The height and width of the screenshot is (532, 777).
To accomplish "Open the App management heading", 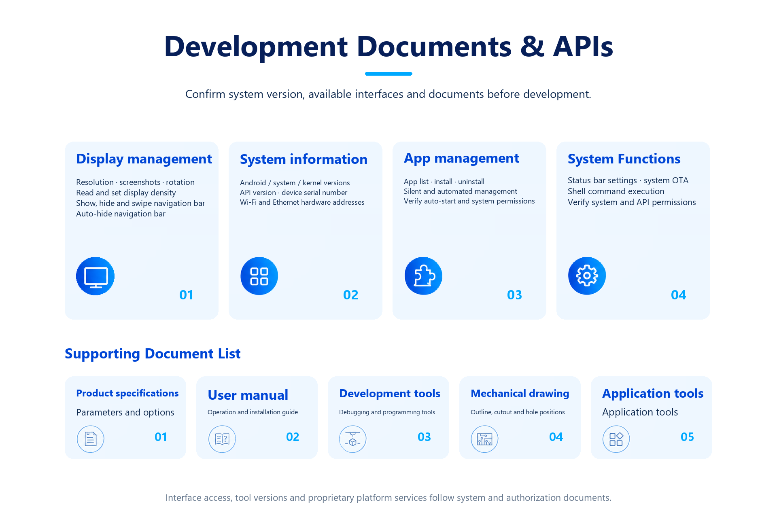I will (x=461, y=158).
